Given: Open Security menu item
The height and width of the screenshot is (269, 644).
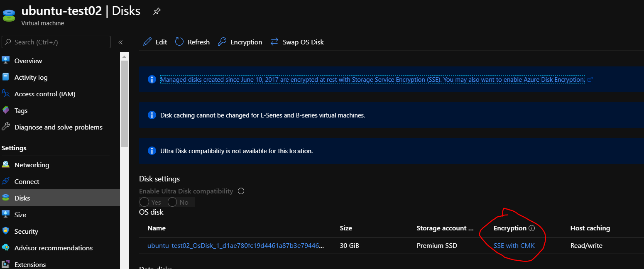Looking at the screenshot, I should pyautogui.click(x=60, y=231).
